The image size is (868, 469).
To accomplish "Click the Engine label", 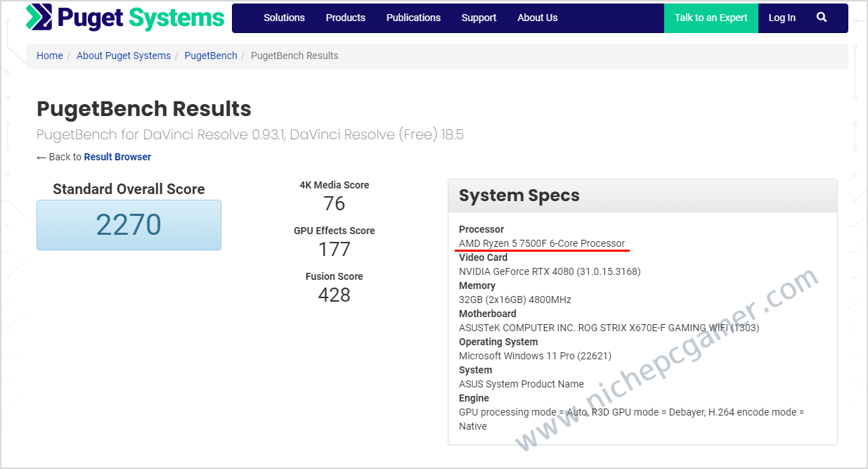I will [x=474, y=398].
